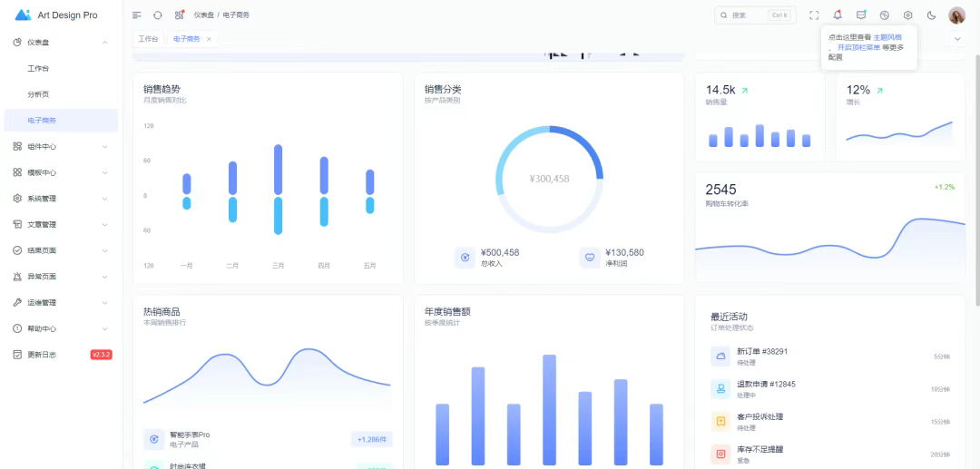Enter fullscreen mode via the header icon
The width and height of the screenshot is (980, 469).
click(x=814, y=15)
